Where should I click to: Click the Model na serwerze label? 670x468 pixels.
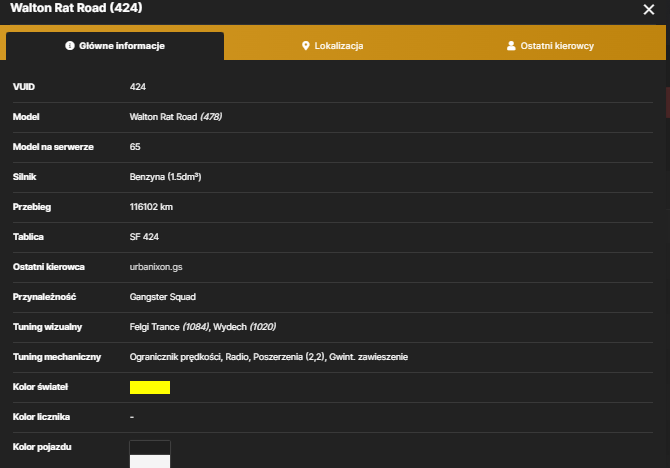click(x=53, y=147)
